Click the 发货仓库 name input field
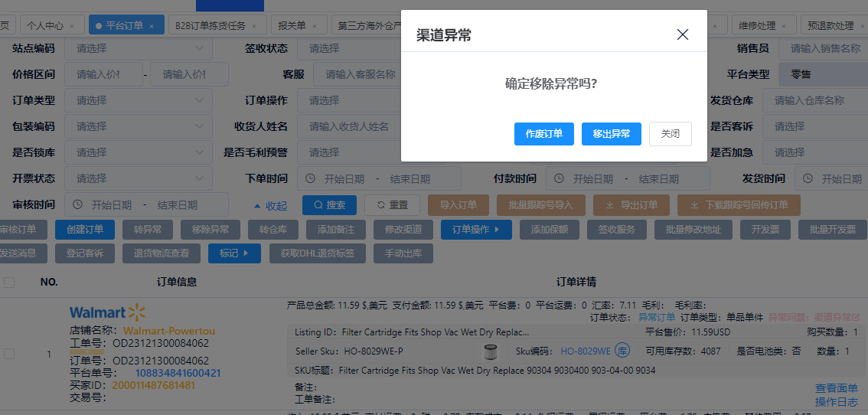Viewport: 868px width, 415px height. (x=815, y=100)
